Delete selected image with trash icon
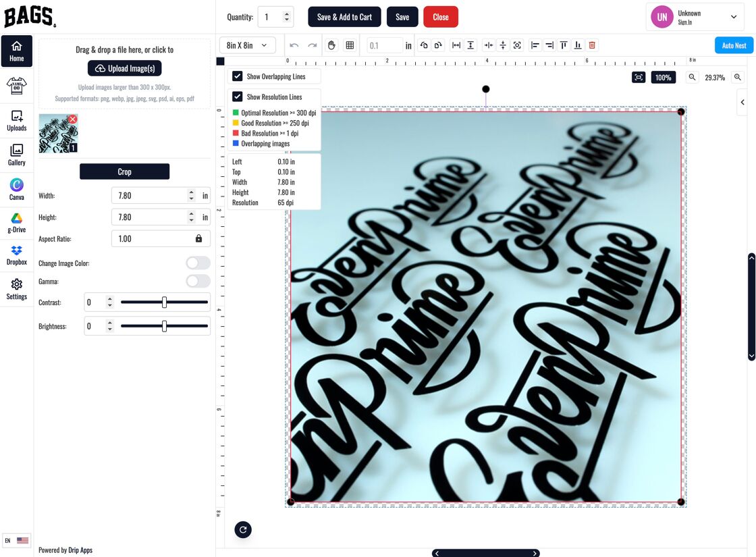Image resolution: width=756 pixels, height=557 pixels. pyautogui.click(x=592, y=45)
